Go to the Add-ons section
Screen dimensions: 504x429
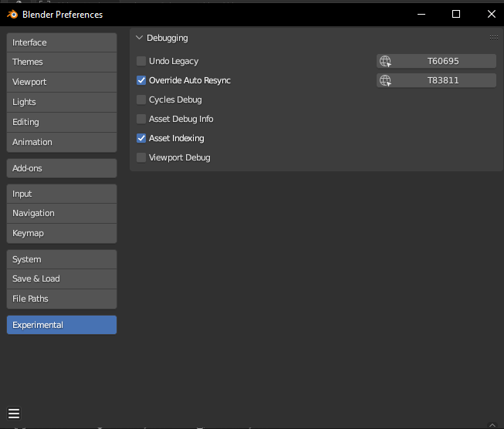(x=62, y=168)
